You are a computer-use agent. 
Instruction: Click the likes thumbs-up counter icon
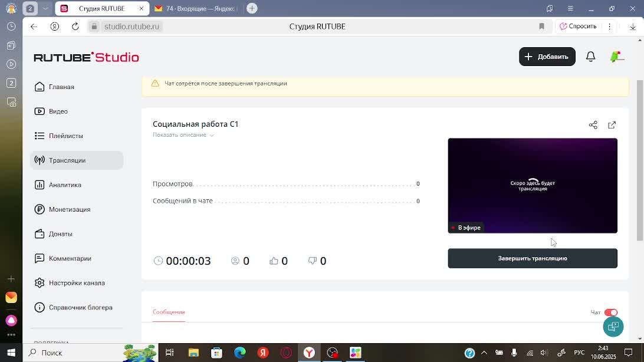[274, 261]
